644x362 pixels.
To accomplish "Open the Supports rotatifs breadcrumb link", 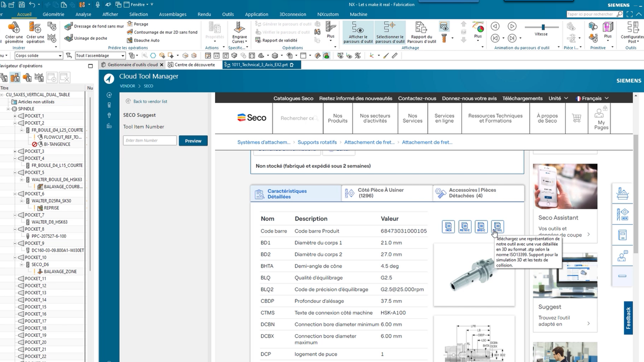I will [x=317, y=142].
